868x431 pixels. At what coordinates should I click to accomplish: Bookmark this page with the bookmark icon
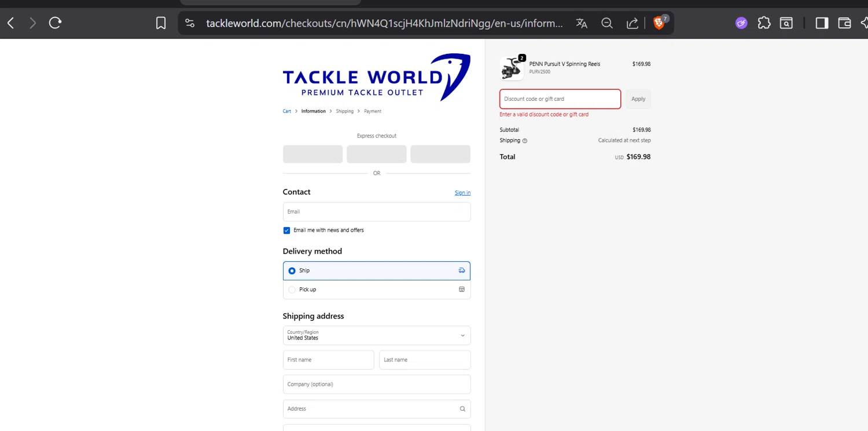(x=161, y=23)
